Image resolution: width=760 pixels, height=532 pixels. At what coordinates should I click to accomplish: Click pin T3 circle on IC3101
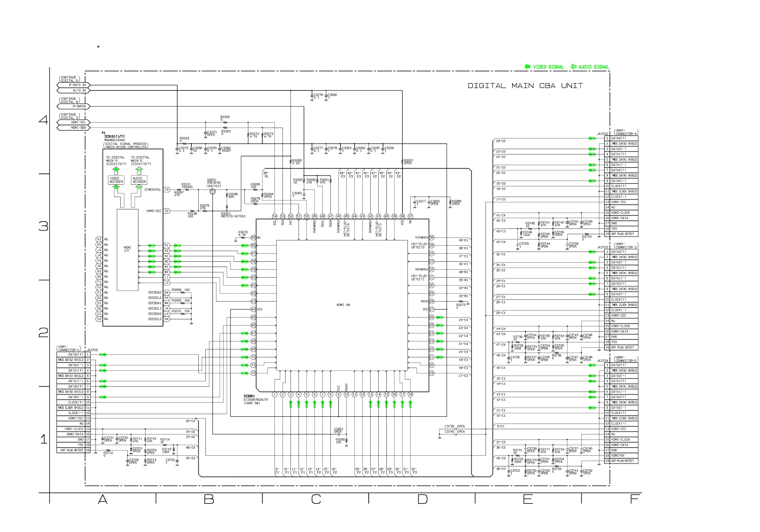click(x=167, y=190)
